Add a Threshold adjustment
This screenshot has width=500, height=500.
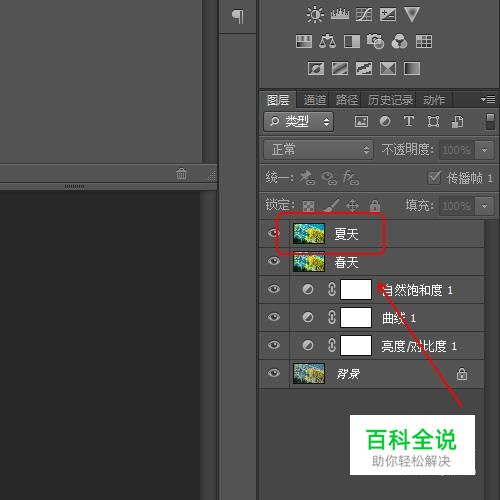[364, 69]
